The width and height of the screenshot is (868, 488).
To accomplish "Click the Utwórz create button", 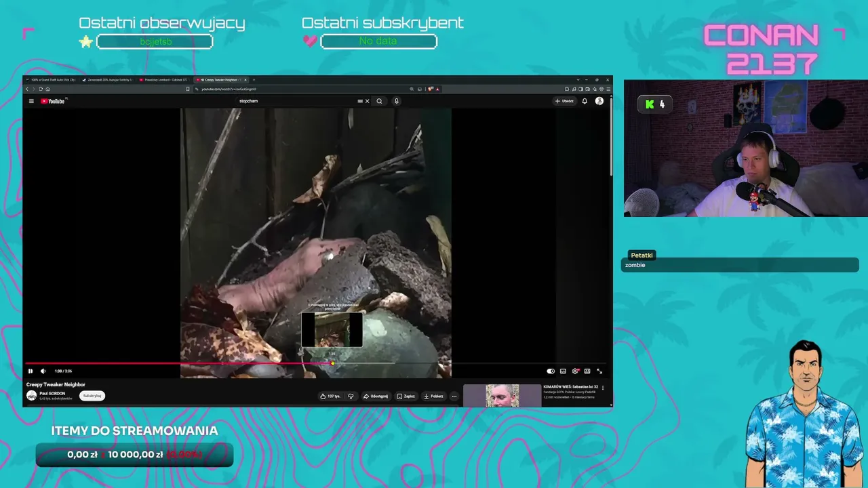I will coord(564,101).
